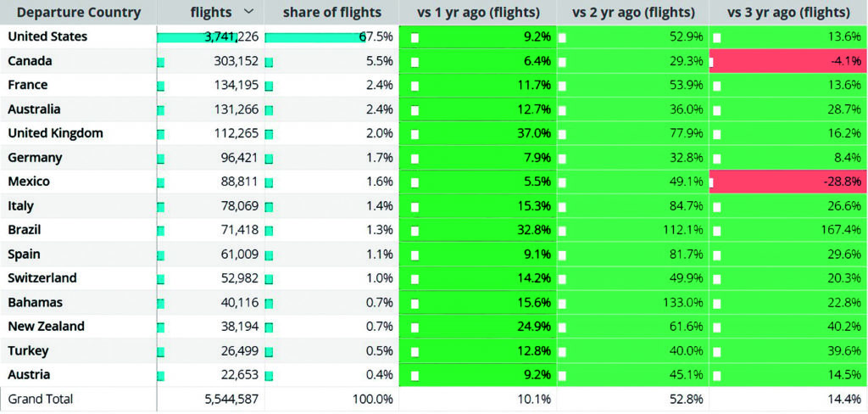The image size is (868, 414).
Task: Click the 100.0% total share value
Action: pyautogui.click(x=373, y=399)
